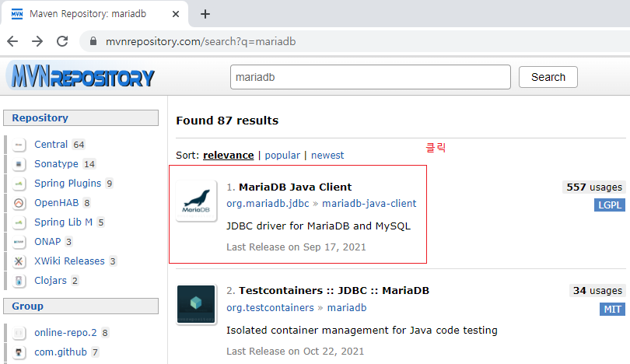The height and width of the screenshot is (364, 630).
Task: Click the ONAP repository icon
Action: tap(19, 242)
